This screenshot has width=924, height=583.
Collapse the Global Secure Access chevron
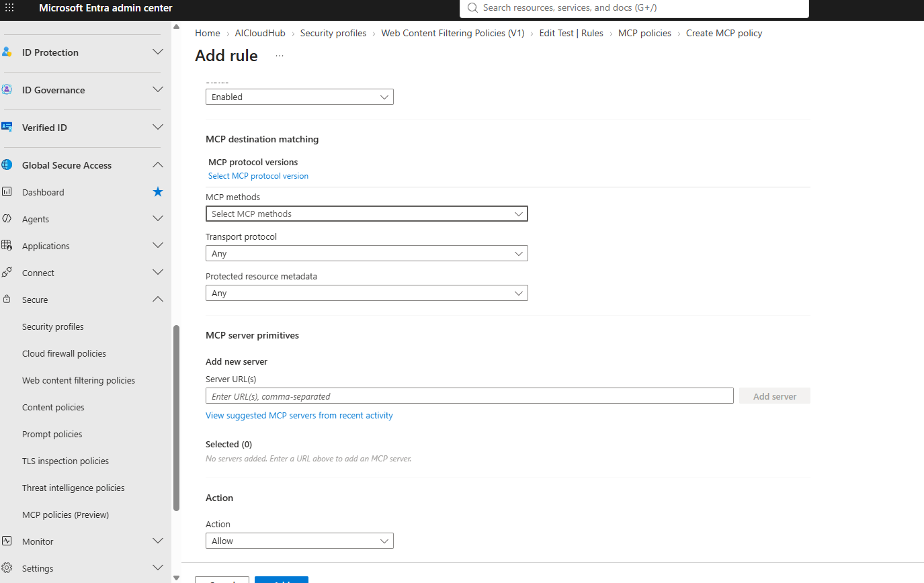pos(158,165)
